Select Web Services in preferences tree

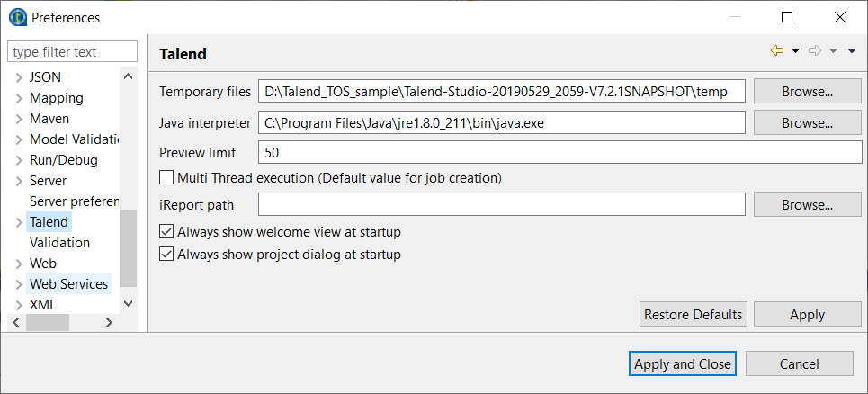pos(68,284)
